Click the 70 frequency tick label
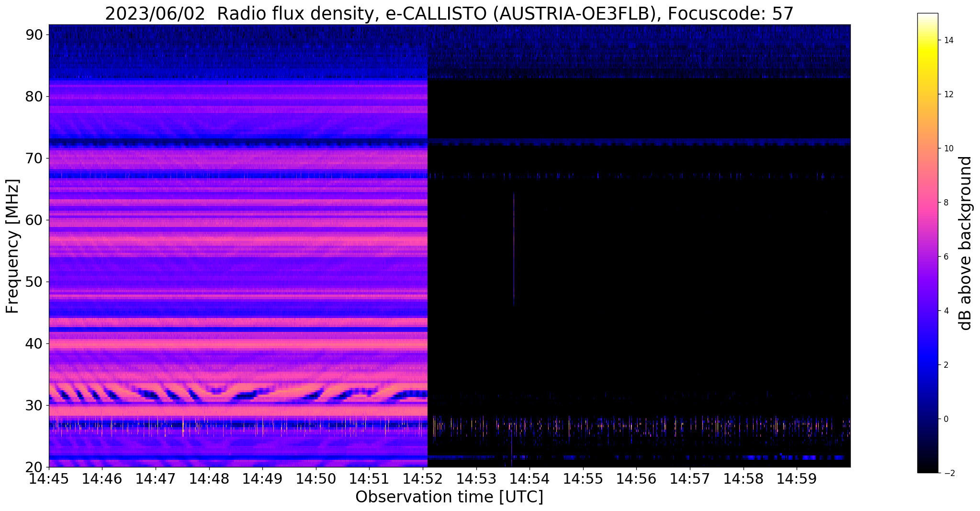980x511 pixels. point(35,158)
